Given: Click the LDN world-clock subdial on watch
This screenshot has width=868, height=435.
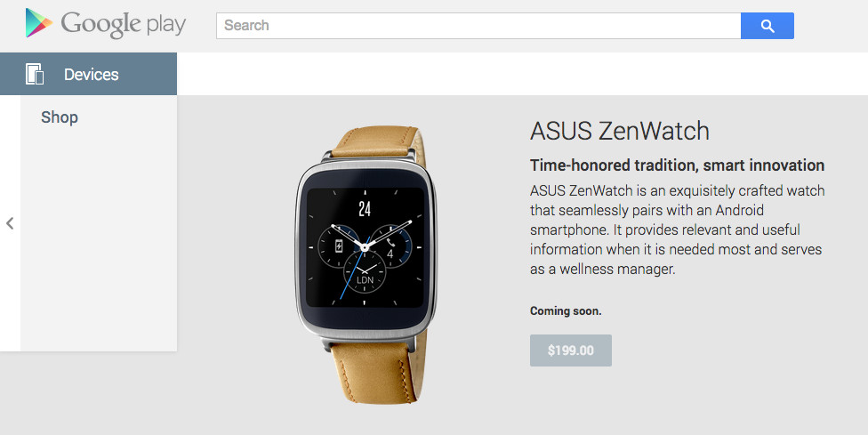Looking at the screenshot, I should point(365,272).
